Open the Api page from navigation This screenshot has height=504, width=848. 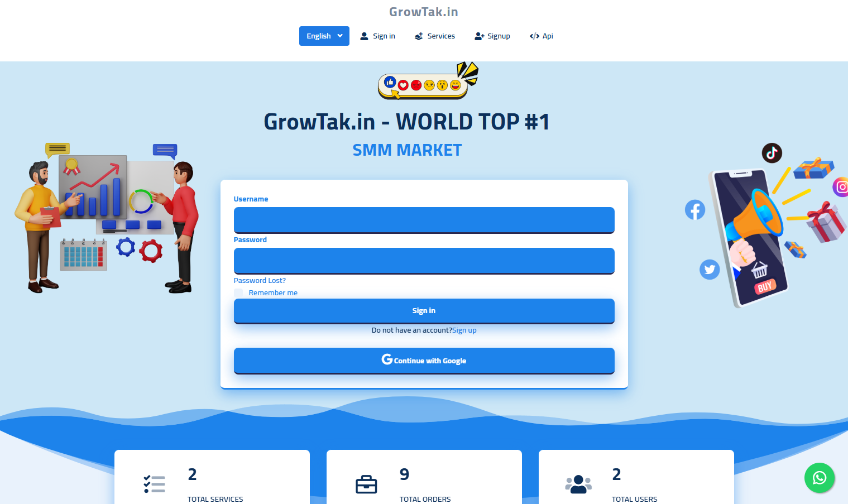[541, 36]
